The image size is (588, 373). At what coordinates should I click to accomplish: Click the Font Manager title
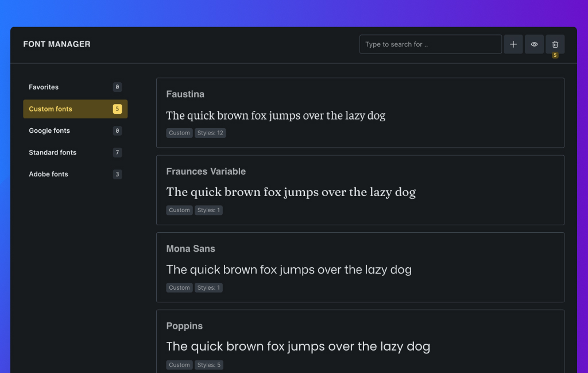click(x=57, y=44)
